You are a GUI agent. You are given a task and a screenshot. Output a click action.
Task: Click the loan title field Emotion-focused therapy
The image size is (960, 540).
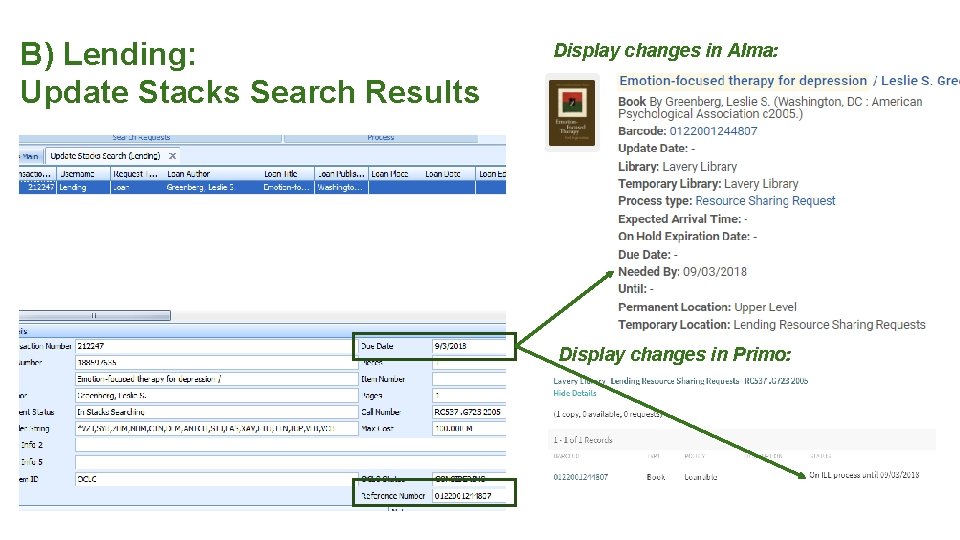[x=216, y=379]
